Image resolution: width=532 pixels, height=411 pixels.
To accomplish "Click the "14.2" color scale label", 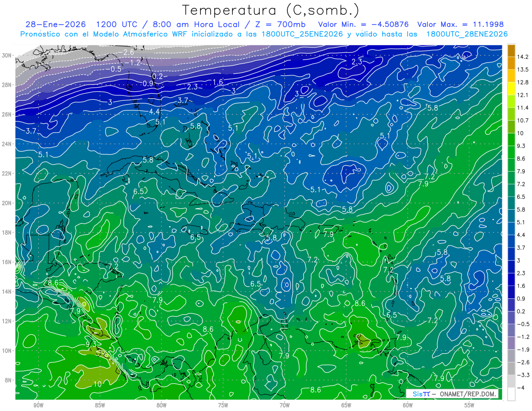I will (x=523, y=57).
